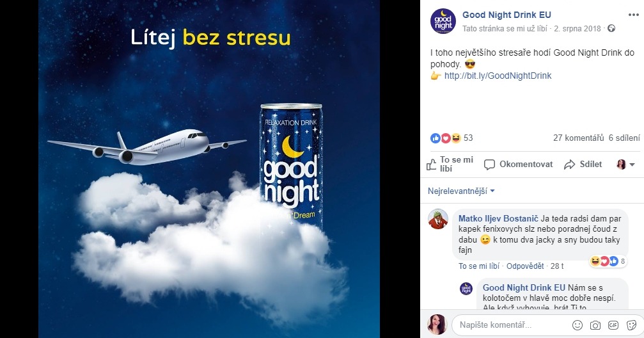Screen dimensions: 644x338
Task: Open the emoji picker in comment box
Action: click(577, 325)
